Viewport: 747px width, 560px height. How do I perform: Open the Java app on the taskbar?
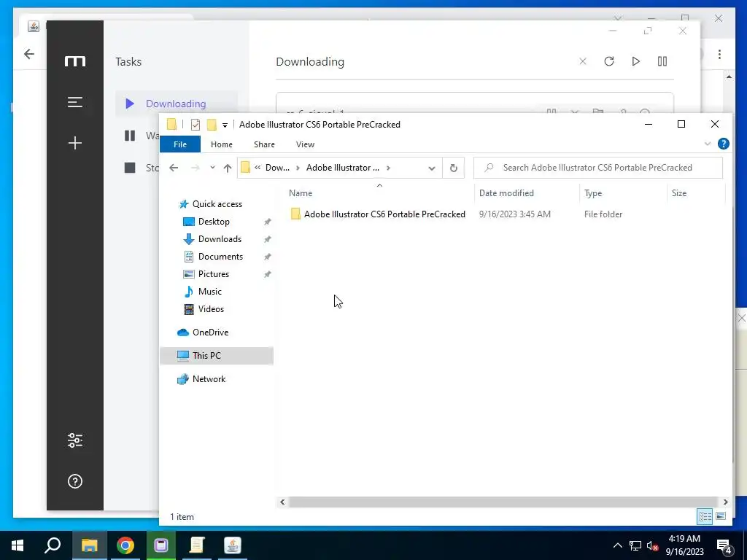[233, 545]
